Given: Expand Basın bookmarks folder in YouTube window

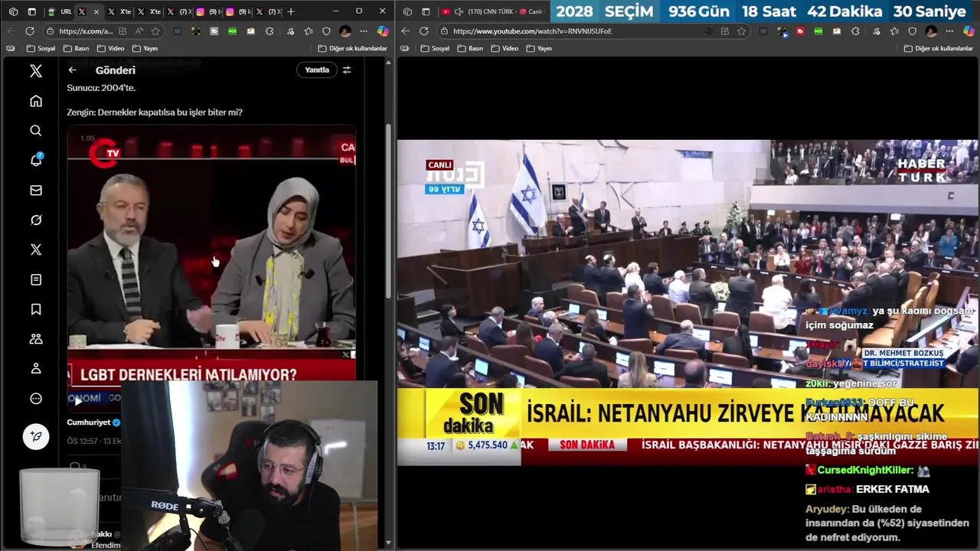Looking at the screenshot, I should tap(470, 48).
